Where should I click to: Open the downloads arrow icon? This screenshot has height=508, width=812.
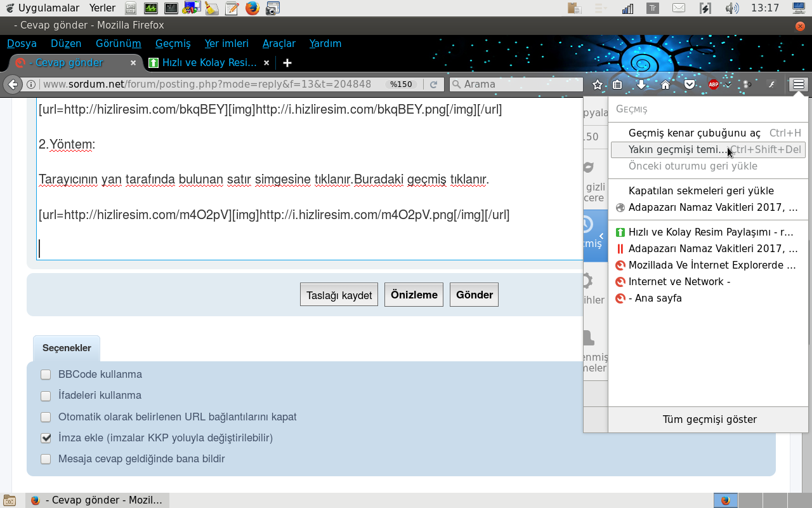[641, 84]
